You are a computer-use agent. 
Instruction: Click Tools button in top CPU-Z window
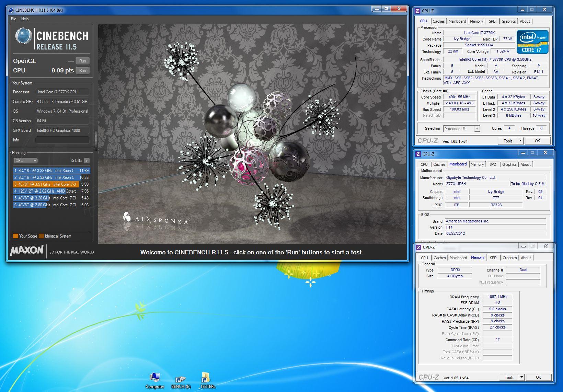508,141
